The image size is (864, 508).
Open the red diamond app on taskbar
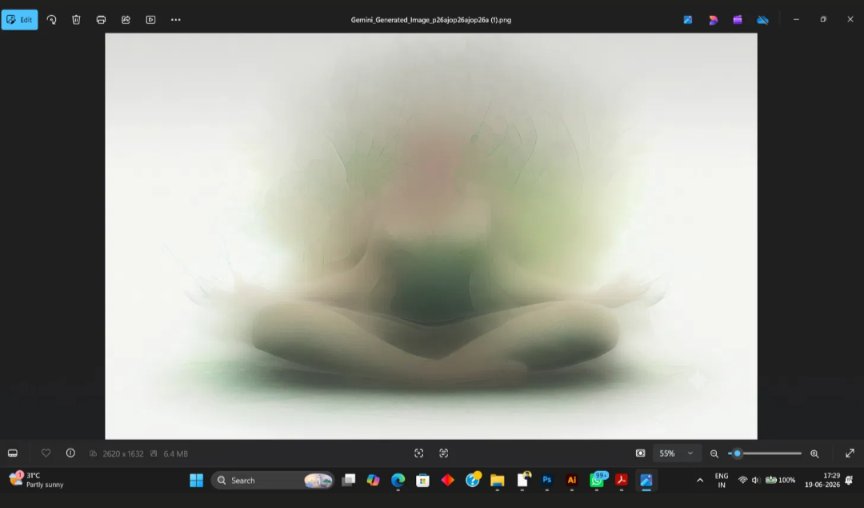point(447,480)
